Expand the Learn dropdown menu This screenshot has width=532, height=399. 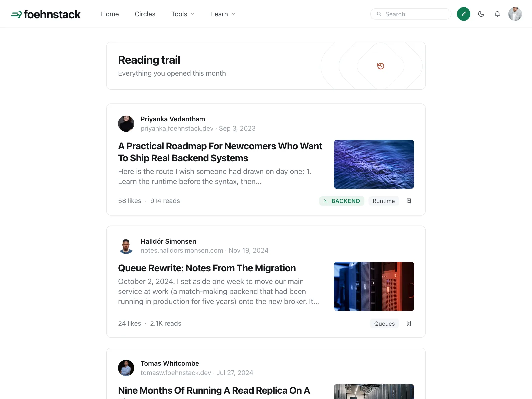tap(223, 14)
